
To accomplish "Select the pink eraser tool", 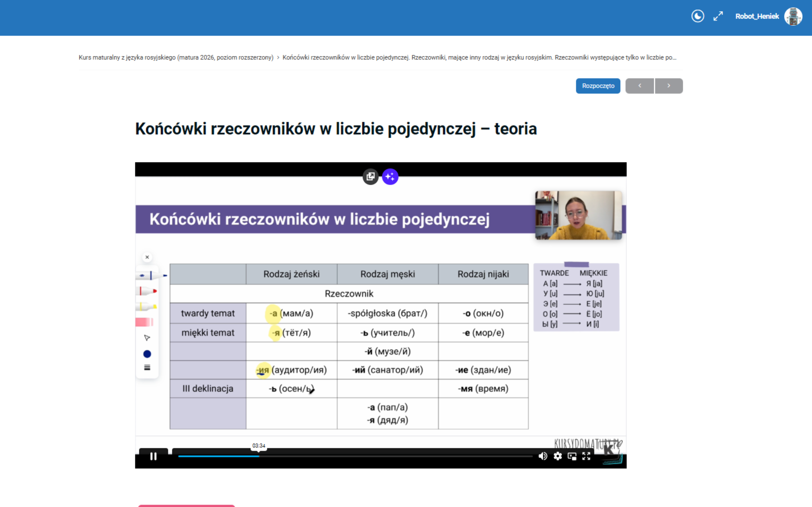I will coord(144,322).
